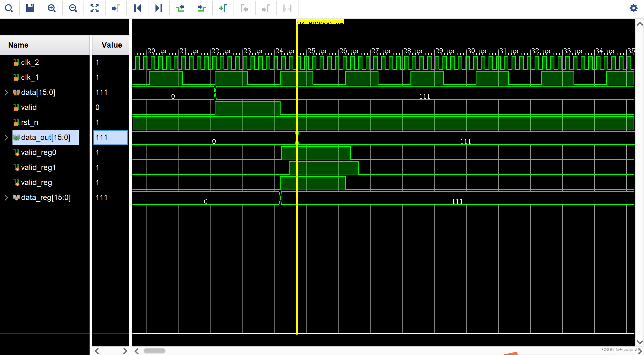Click the horizontal scrollbar thumb under waveform
Screen dimensions: 644x355
(x=155, y=351)
